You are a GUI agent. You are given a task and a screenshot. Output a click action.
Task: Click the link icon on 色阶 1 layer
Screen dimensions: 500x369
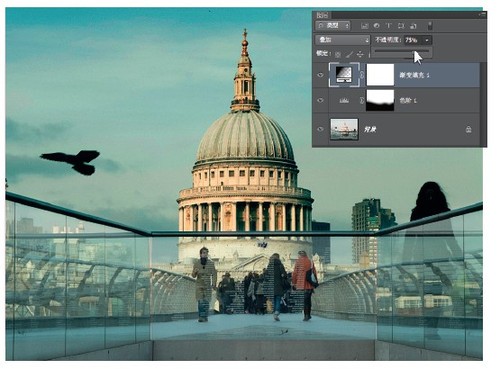click(363, 100)
